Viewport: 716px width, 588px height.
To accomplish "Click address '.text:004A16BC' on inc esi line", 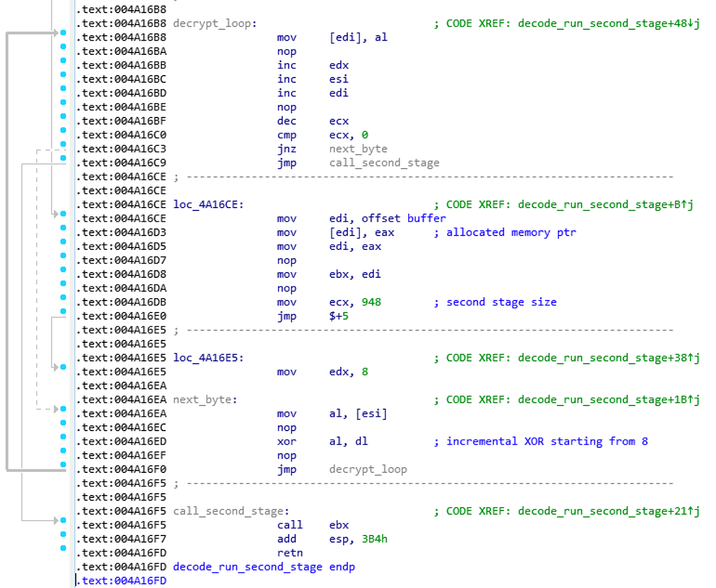I will (x=121, y=79).
